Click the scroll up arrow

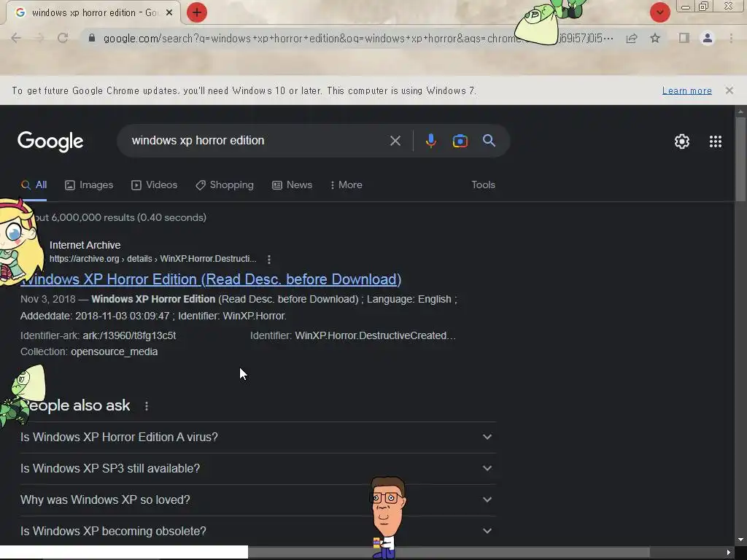pyautogui.click(x=740, y=112)
